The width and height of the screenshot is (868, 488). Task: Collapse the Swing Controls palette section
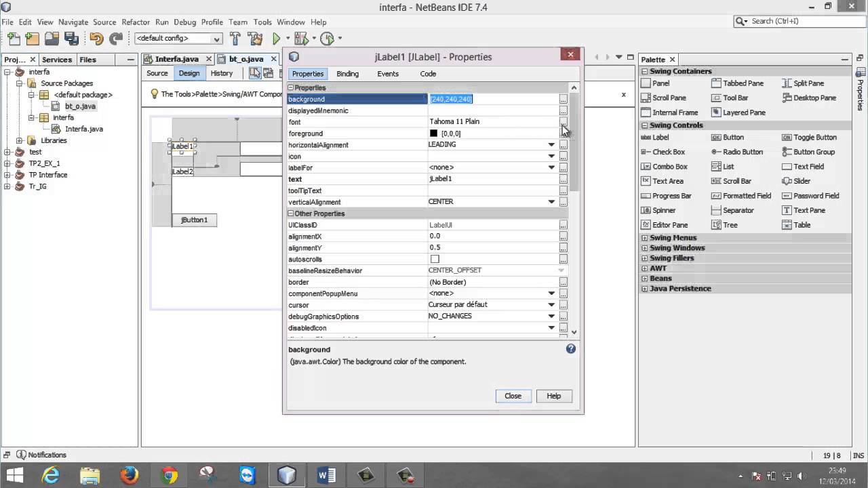click(x=644, y=125)
